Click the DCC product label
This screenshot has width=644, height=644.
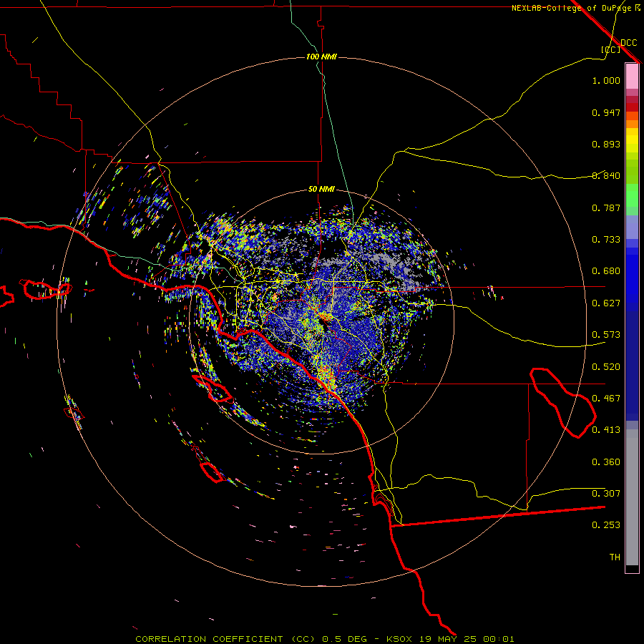[628, 43]
